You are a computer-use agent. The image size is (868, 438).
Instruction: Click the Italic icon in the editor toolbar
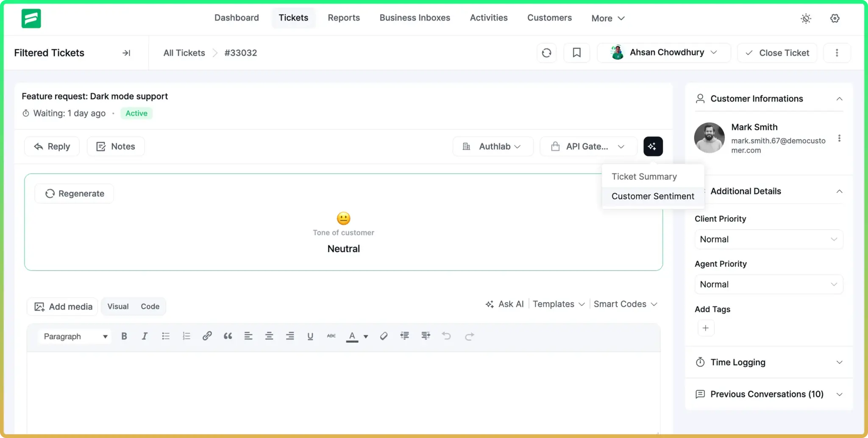point(145,336)
